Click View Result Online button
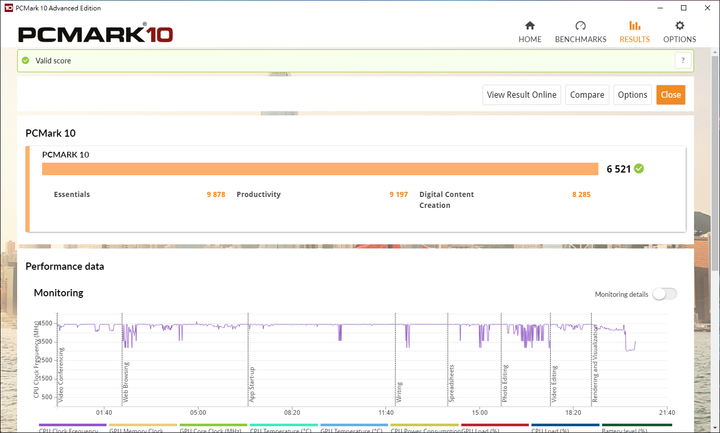This screenshot has width=720, height=433. tap(521, 95)
